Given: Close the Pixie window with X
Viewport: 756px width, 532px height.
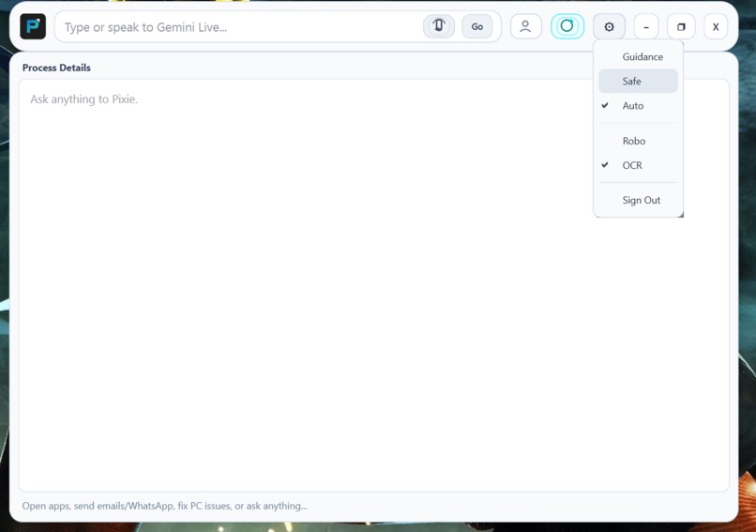Looking at the screenshot, I should tap(716, 26).
